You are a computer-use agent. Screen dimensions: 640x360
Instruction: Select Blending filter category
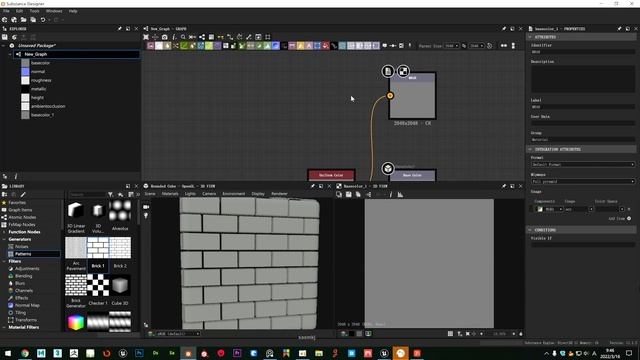[x=23, y=276]
